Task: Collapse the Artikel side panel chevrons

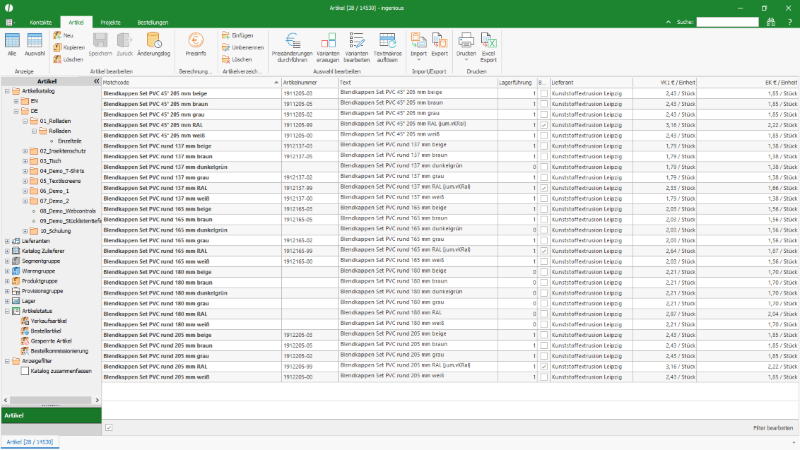Action: [96, 81]
